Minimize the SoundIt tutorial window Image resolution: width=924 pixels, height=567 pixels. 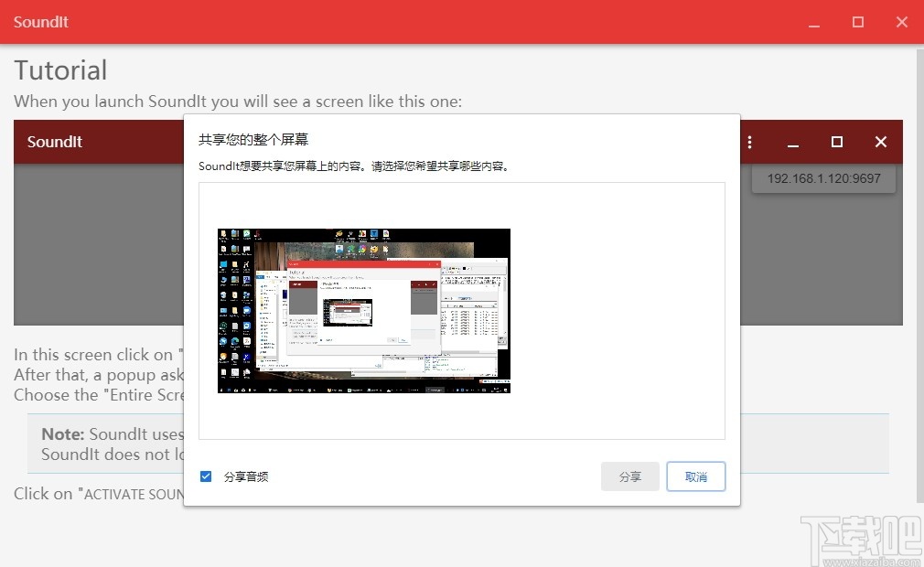pyautogui.click(x=813, y=22)
